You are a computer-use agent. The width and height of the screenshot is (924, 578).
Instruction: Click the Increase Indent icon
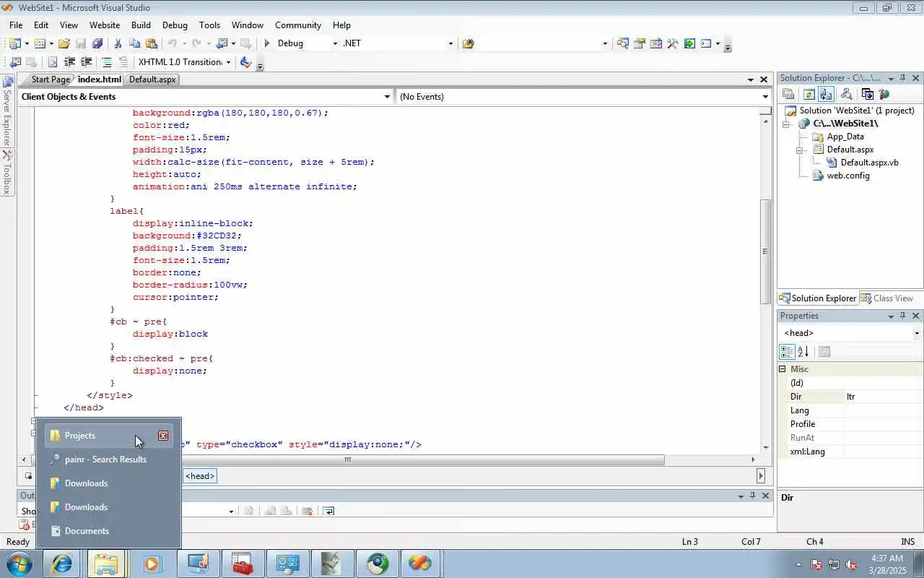pos(87,62)
